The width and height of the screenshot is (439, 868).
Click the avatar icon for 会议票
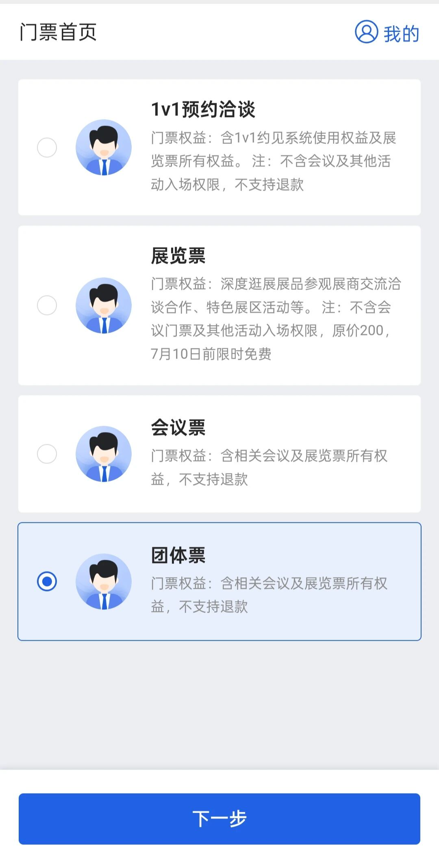point(104,454)
